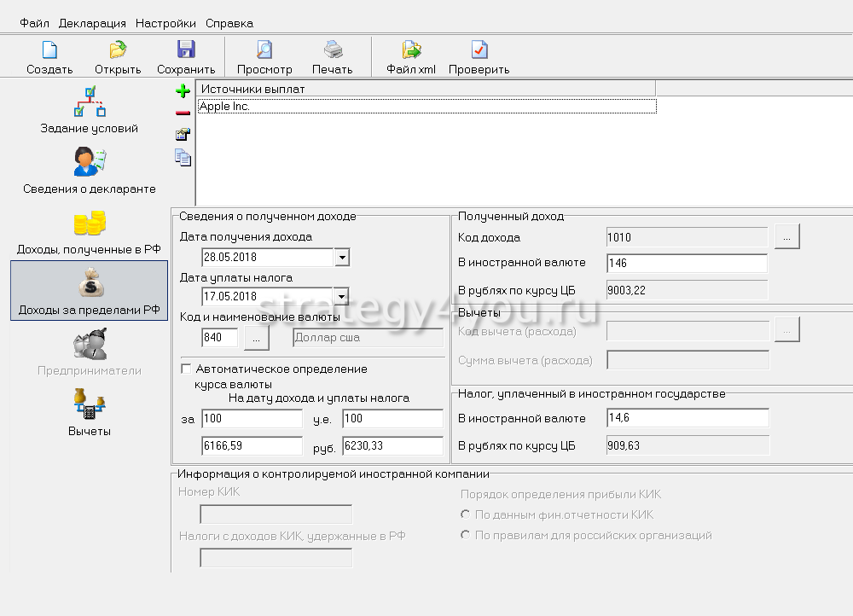Export with the Файл xml icon
Viewport: 853px width, 616px height.
[x=411, y=51]
